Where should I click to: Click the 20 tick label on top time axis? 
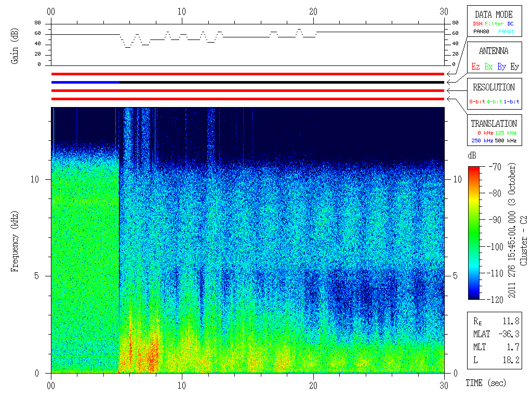point(313,11)
